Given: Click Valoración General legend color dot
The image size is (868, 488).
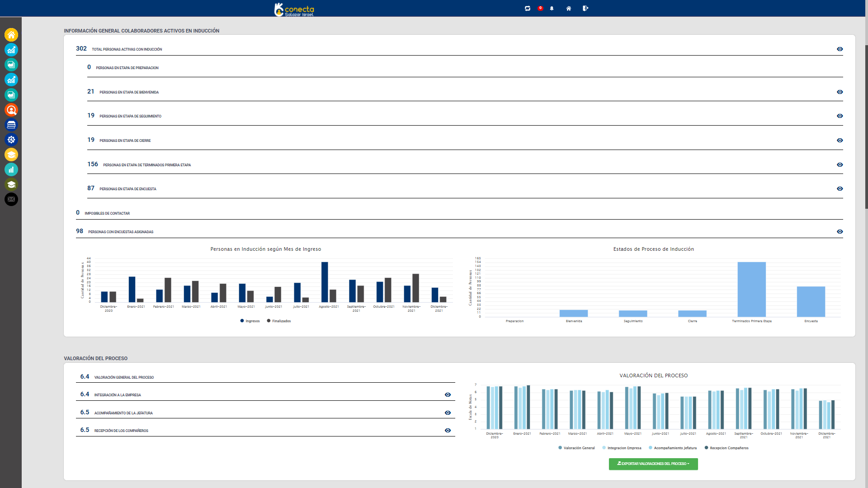Looking at the screenshot, I should pos(560,448).
